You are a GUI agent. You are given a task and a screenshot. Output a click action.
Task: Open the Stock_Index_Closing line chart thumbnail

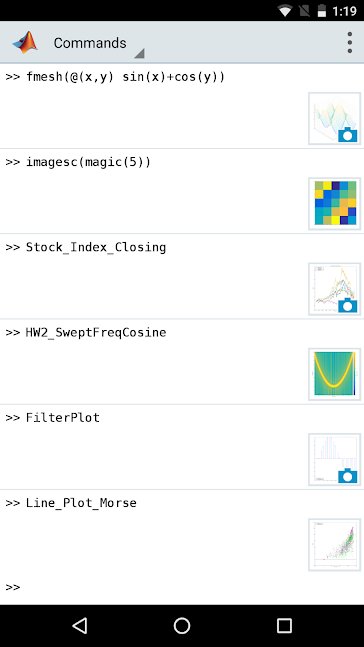(334, 289)
